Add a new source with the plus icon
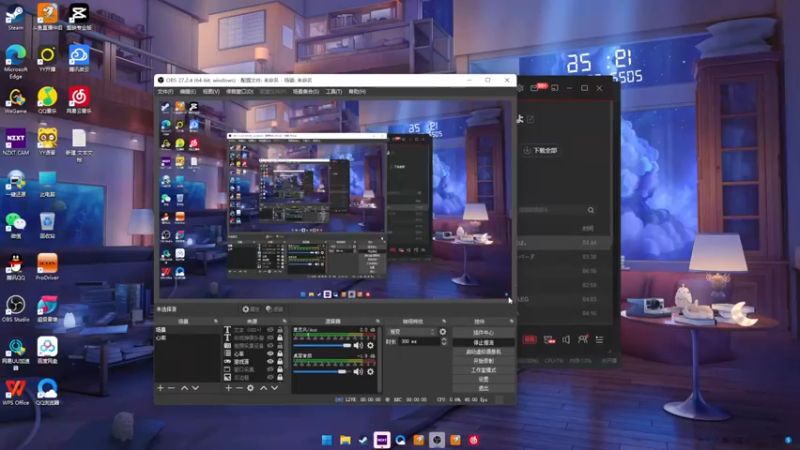The height and width of the screenshot is (450, 800). tap(229, 388)
